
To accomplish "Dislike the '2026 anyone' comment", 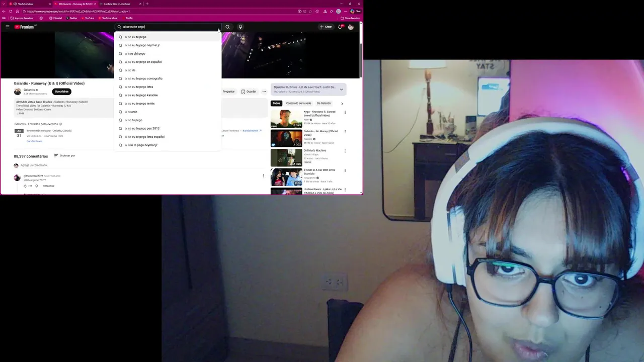I will tap(36, 186).
